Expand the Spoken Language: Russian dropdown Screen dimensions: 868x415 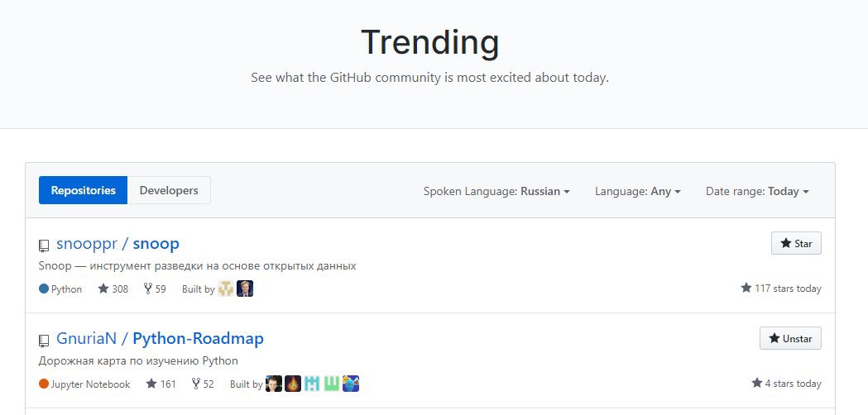(x=496, y=192)
